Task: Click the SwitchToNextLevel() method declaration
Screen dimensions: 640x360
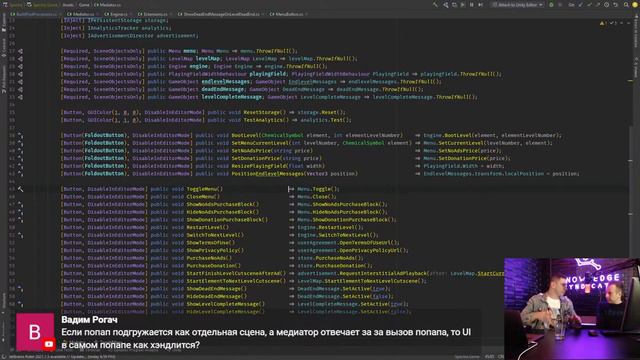Action: tap(215, 235)
